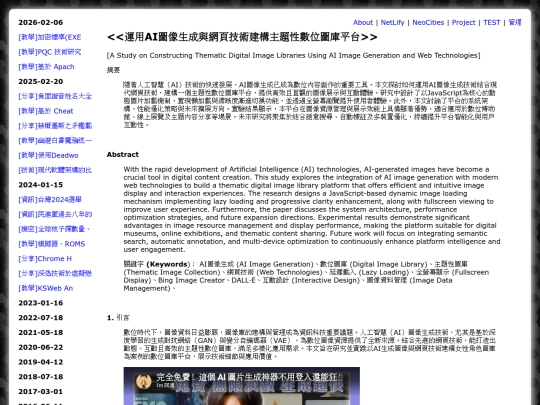
Task: Expand the 2019-04-12 date group
Action: pyautogui.click(x=41, y=362)
